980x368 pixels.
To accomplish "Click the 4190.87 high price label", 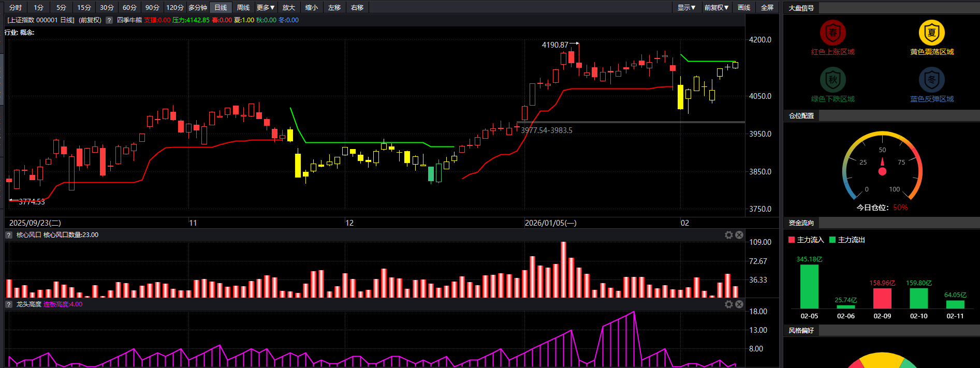I will pos(555,45).
